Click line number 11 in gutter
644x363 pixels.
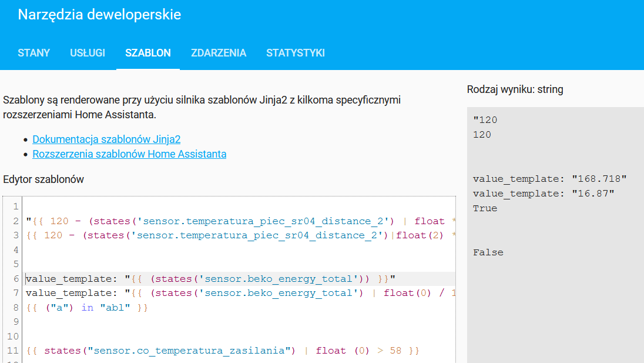tap(14, 351)
